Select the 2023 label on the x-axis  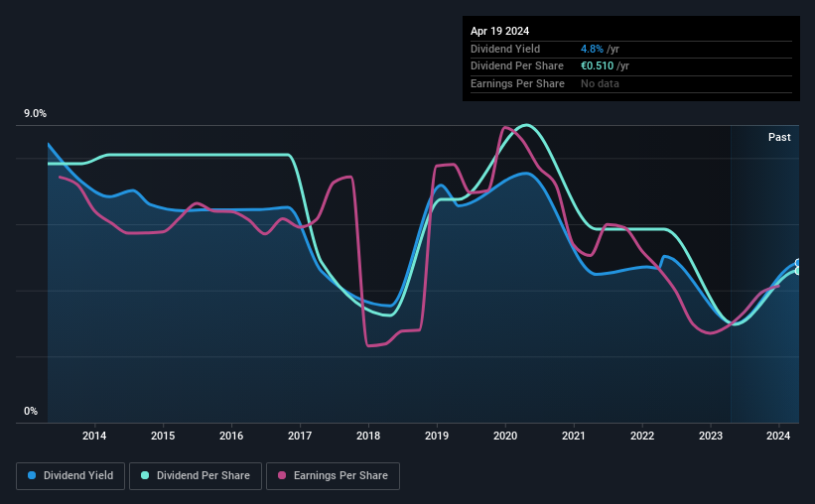click(x=711, y=436)
